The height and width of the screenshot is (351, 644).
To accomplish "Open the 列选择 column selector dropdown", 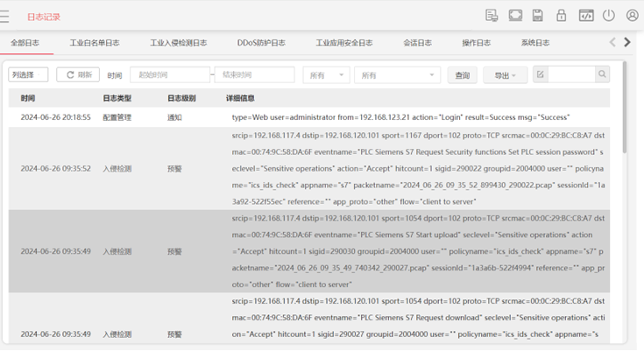I will tap(28, 74).
